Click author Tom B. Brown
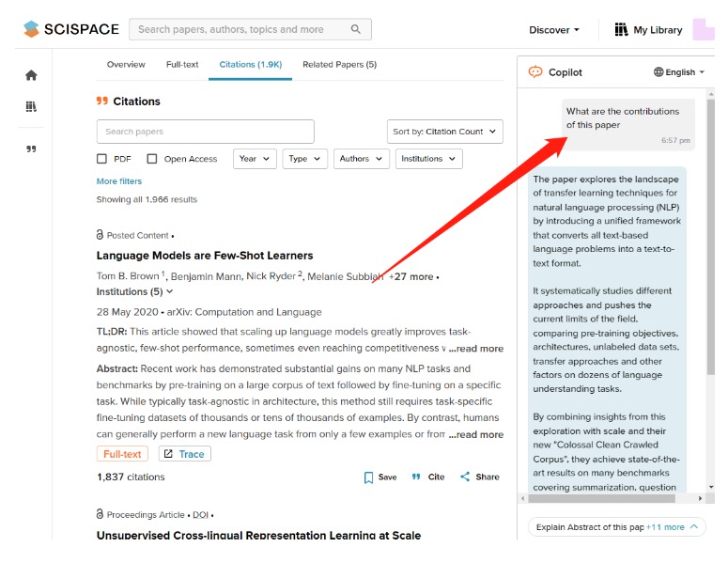The height and width of the screenshot is (563, 728). [x=128, y=276]
